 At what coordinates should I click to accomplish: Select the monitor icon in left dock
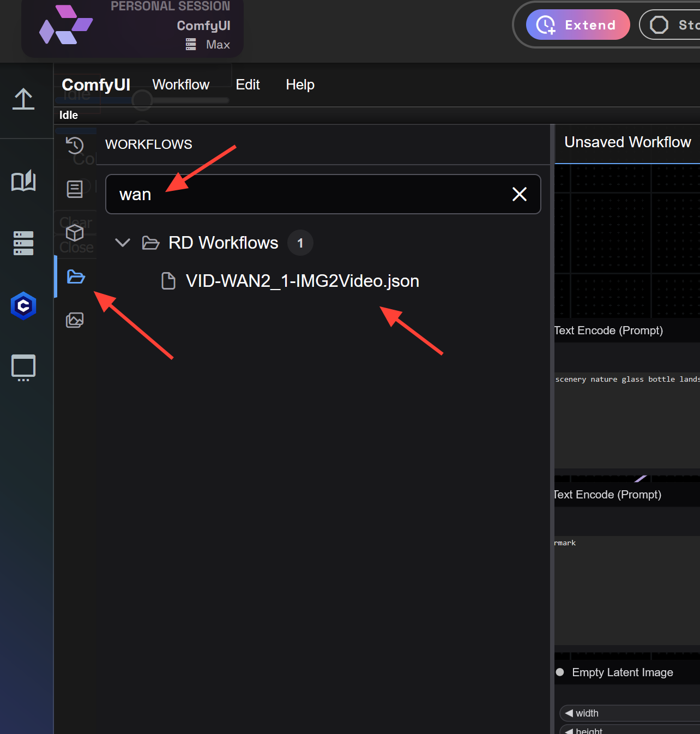[23, 368]
